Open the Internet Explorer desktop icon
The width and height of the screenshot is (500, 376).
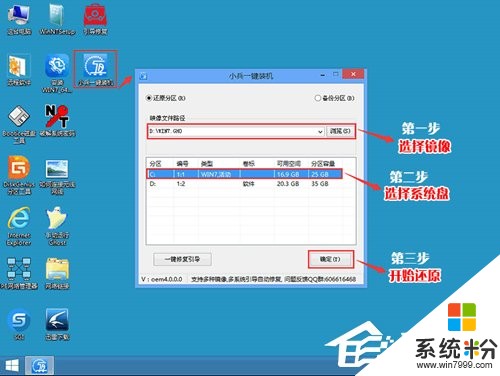(x=19, y=227)
